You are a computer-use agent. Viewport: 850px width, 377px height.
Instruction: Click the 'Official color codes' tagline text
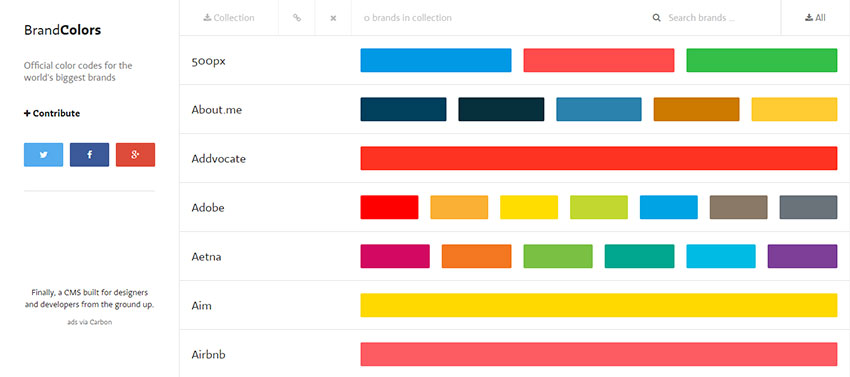point(78,72)
